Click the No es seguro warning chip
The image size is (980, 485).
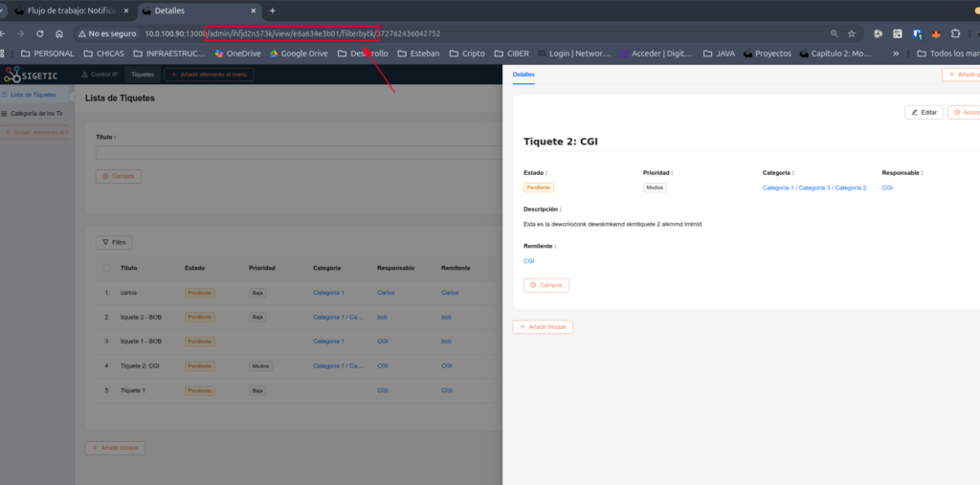(x=107, y=33)
